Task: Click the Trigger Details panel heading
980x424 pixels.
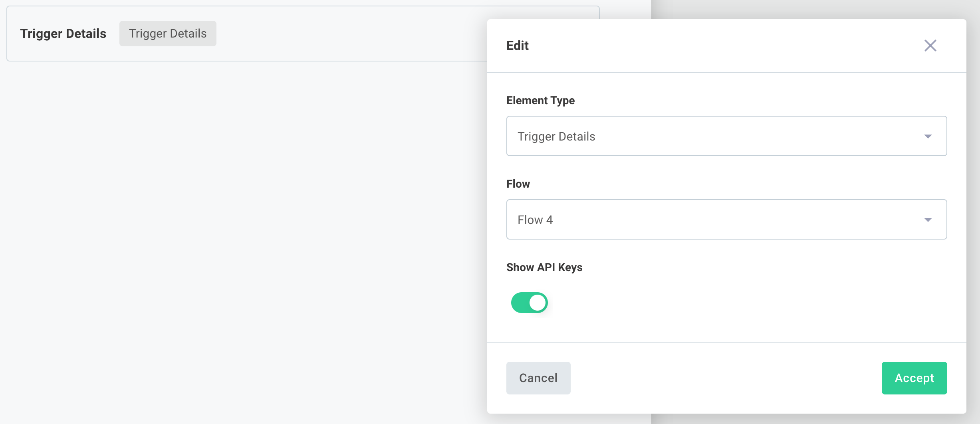Action: point(63,34)
